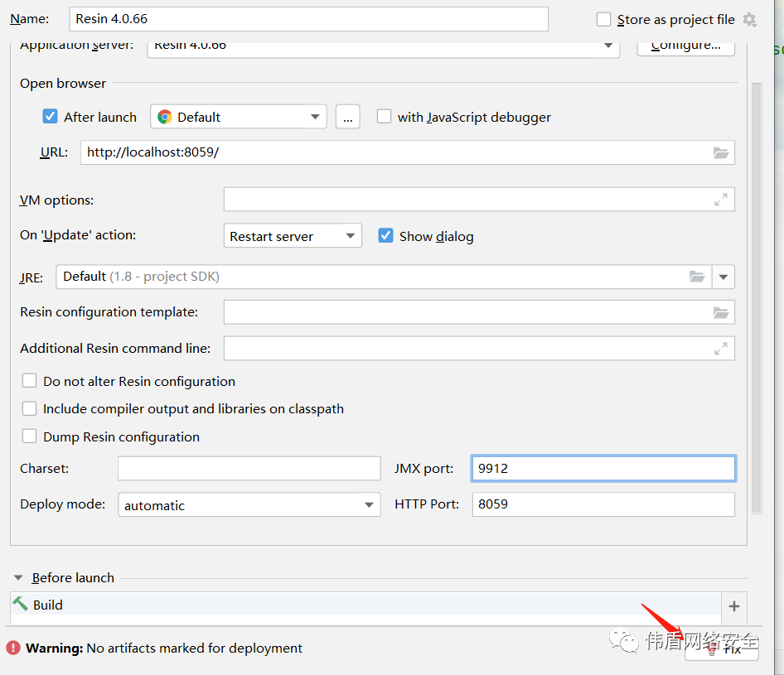Click the VM options input field
This screenshot has width=784, height=675.
(479, 200)
